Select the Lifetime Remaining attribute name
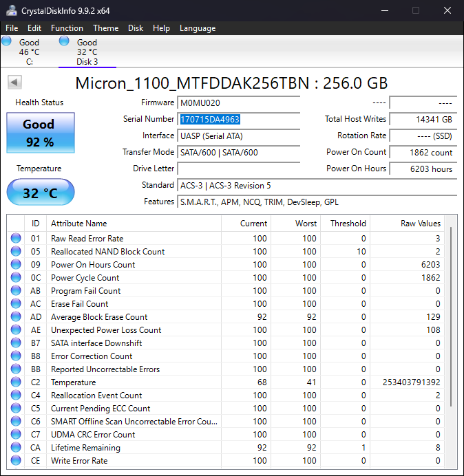Image resolution: width=464 pixels, height=476 pixels. pyautogui.click(x=85, y=448)
